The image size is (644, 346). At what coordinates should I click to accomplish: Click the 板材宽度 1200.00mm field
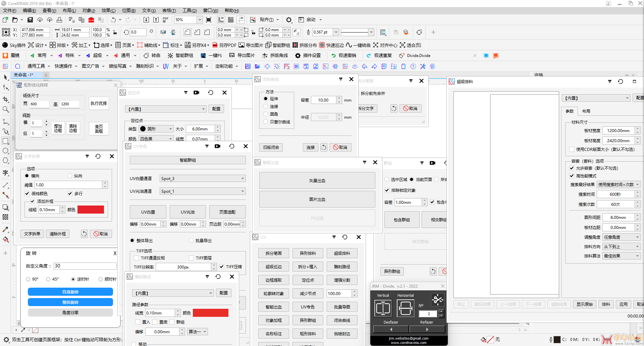619,130
